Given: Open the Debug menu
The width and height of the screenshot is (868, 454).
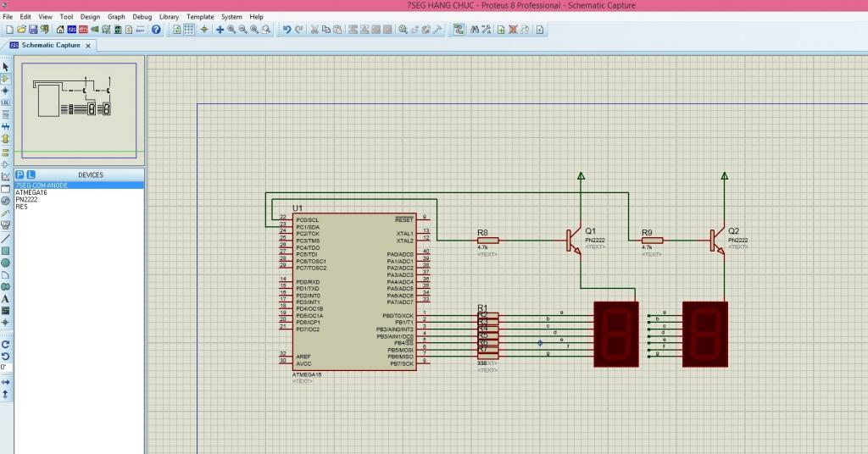Looking at the screenshot, I should point(142,16).
